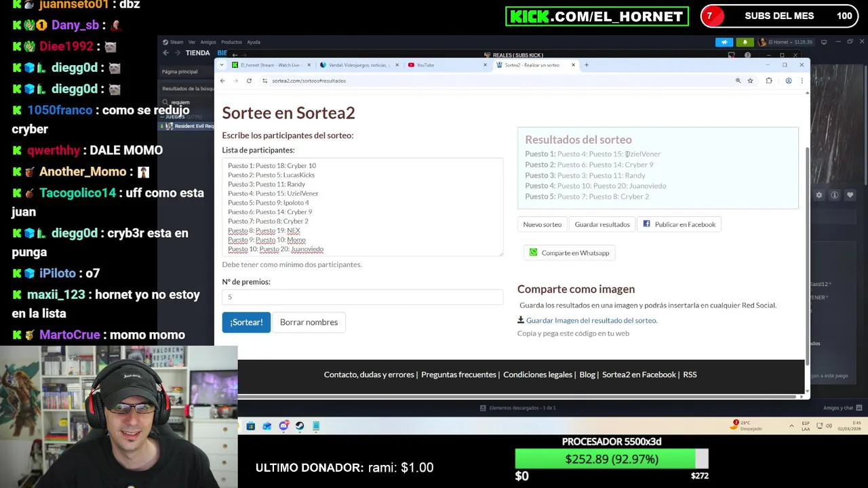Open Condiciones legales footer link
The image size is (868, 488).
[x=538, y=374]
